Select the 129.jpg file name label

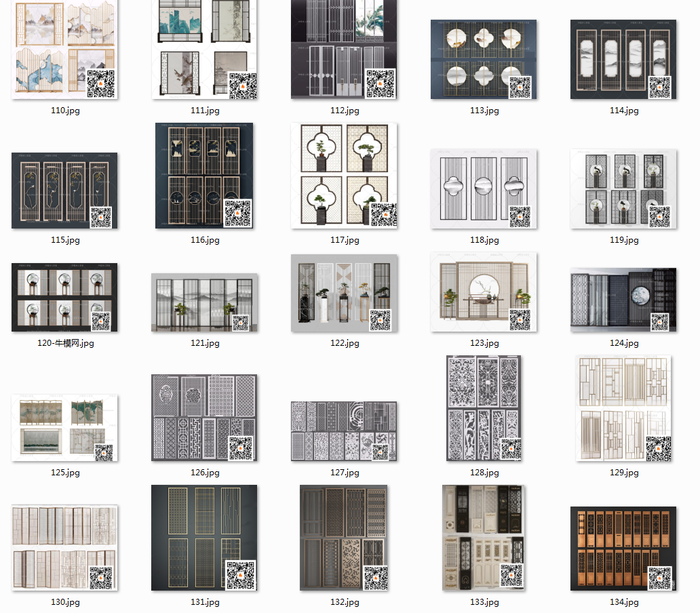pyautogui.click(x=624, y=473)
